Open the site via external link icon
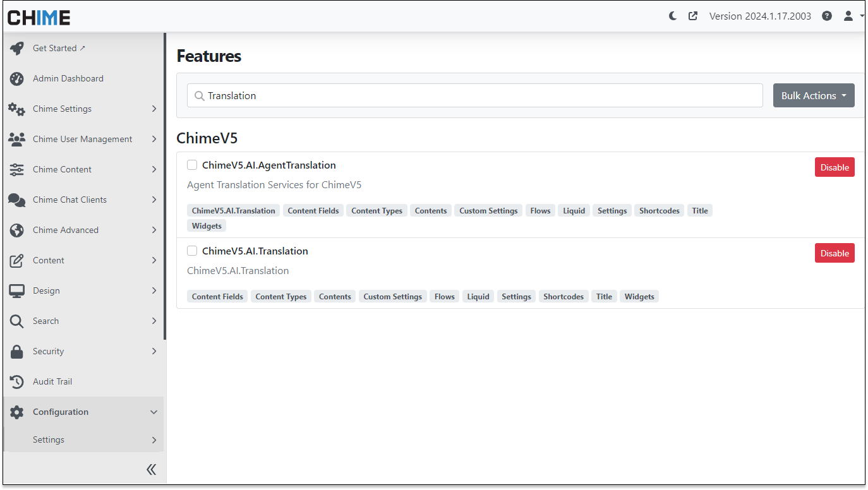 [693, 16]
